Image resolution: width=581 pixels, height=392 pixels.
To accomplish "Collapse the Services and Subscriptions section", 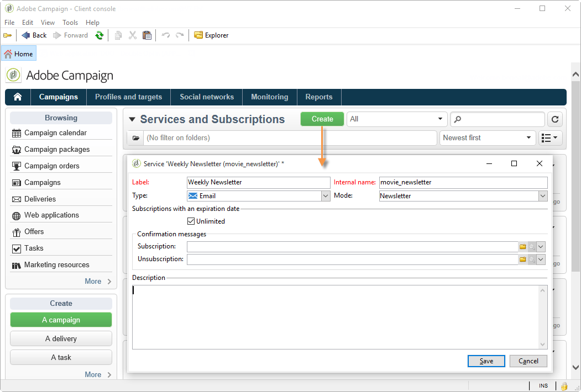I will (132, 119).
